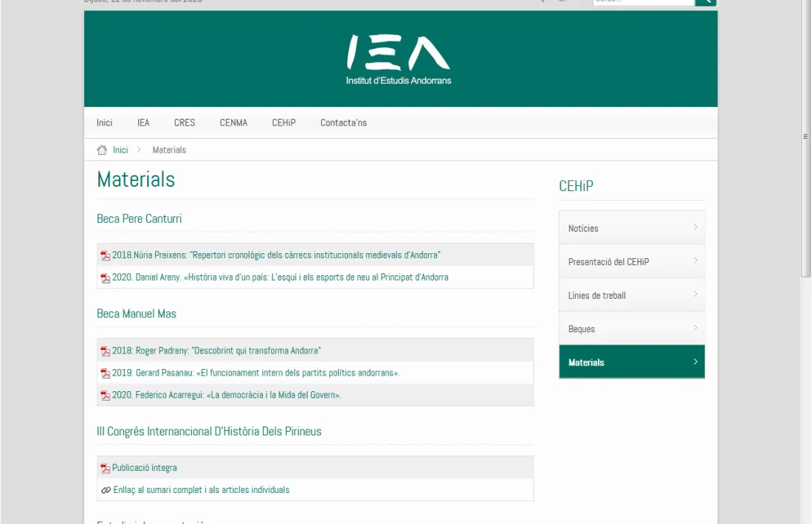Open the Daniel Areny esqui article link

(279, 277)
